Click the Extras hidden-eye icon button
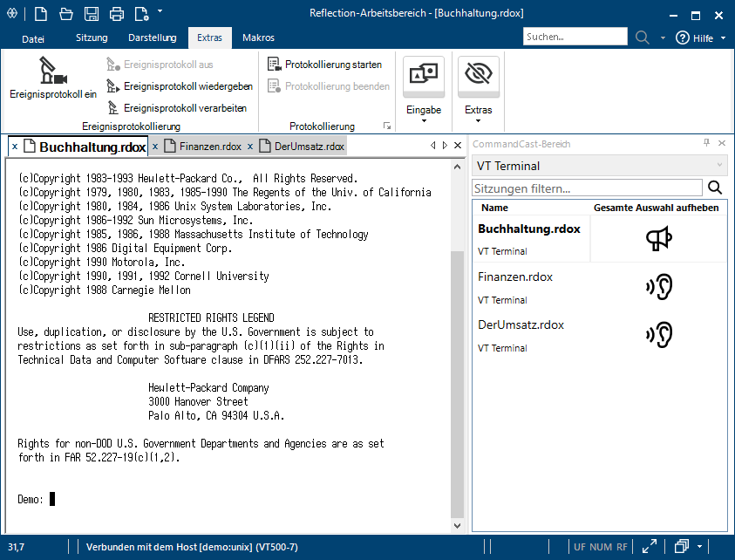 coord(479,75)
